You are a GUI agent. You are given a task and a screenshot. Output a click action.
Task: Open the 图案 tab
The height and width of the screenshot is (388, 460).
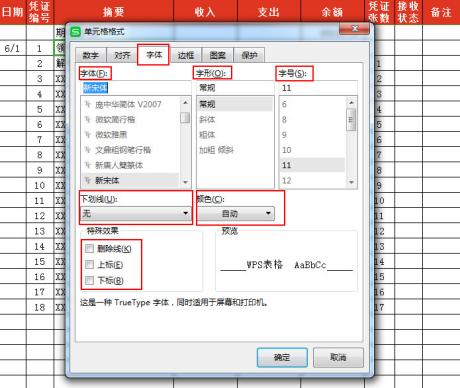pyautogui.click(x=218, y=55)
